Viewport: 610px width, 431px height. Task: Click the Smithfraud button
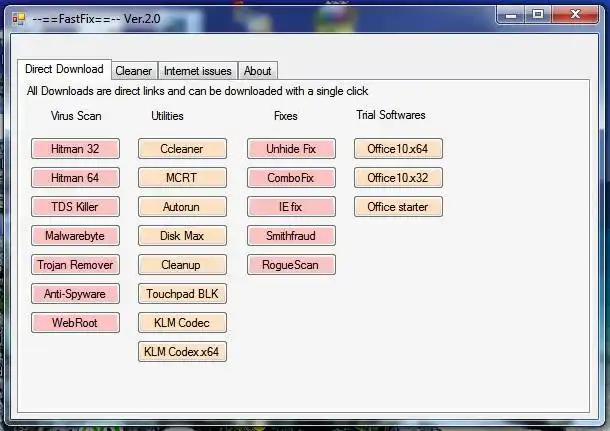click(x=291, y=236)
